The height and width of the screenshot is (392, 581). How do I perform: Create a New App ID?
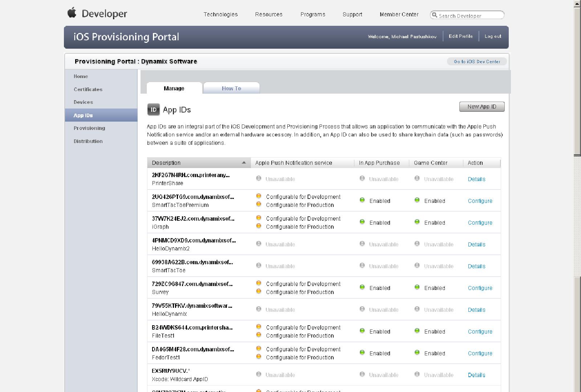482,107
